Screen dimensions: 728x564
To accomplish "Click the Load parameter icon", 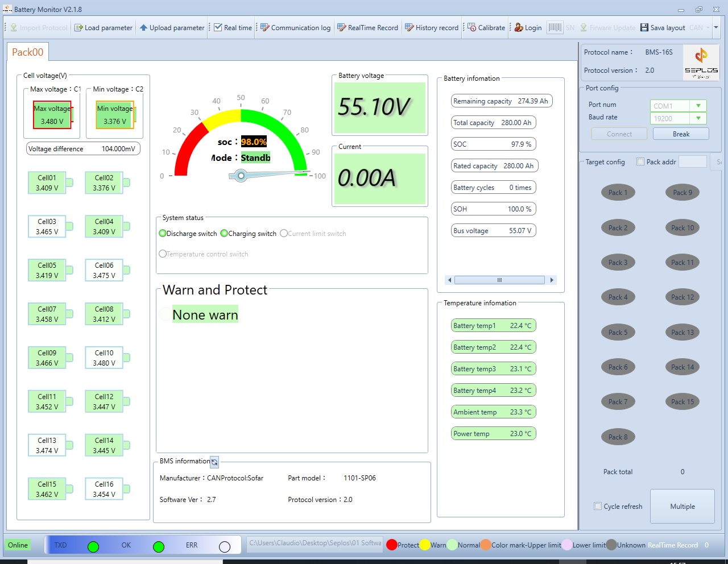I will (78, 27).
